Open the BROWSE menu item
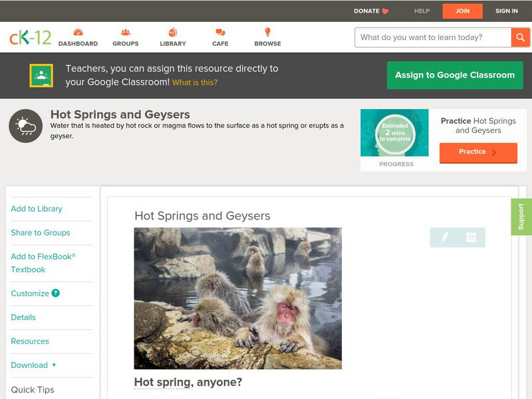Image resolution: width=532 pixels, height=399 pixels. (268, 44)
